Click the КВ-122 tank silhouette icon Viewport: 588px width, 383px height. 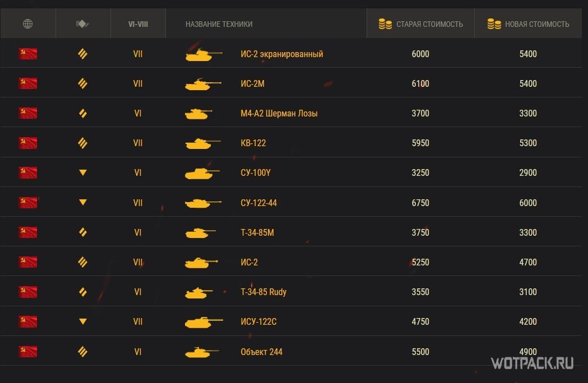click(x=202, y=143)
